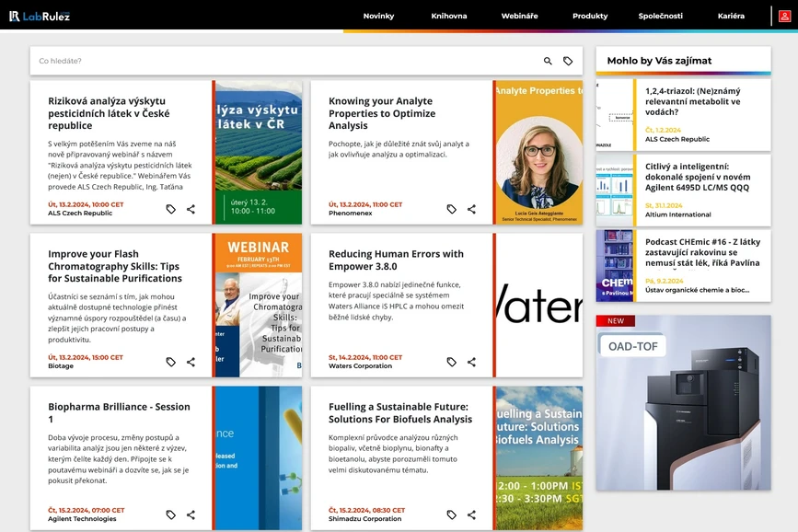This screenshot has height=532, width=798.
Task: Click 'Ústav organické chemie a bioc...' text
Action: point(698,290)
